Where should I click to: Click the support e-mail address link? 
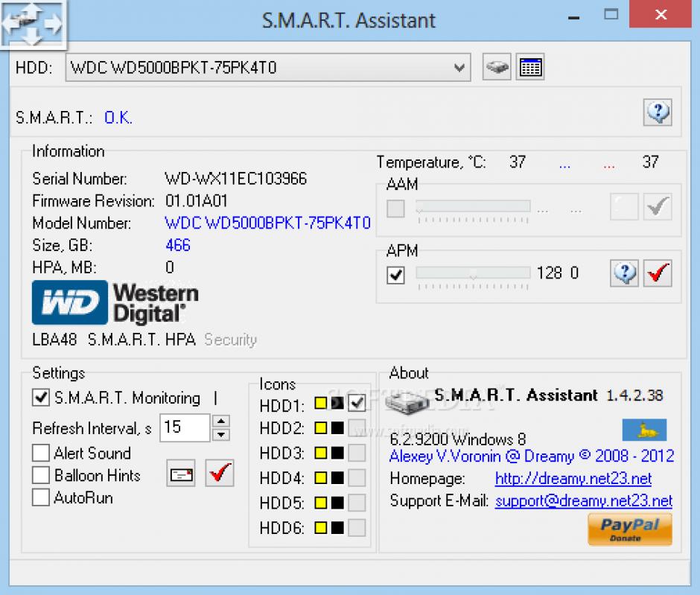[x=583, y=501]
